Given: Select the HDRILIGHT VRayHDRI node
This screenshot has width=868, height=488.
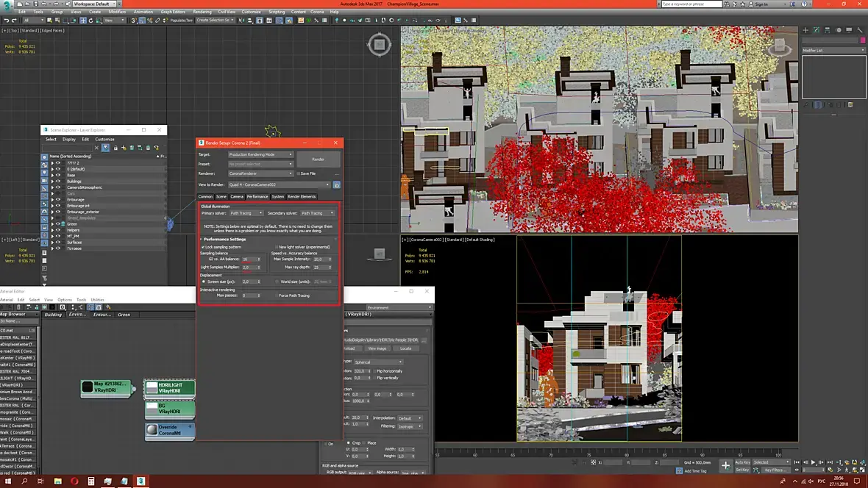Looking at the screenshot, I should click(x=170, y=387).
